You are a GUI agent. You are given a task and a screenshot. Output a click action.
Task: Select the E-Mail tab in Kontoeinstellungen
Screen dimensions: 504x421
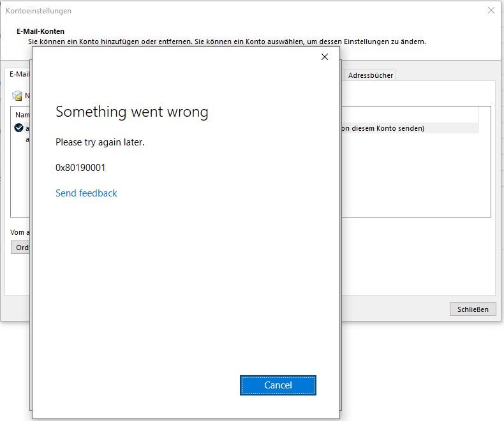19,74
